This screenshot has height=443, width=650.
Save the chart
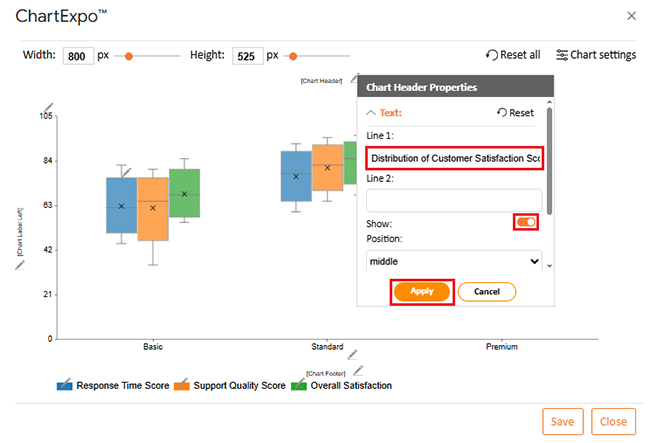(x=562, y=421)
